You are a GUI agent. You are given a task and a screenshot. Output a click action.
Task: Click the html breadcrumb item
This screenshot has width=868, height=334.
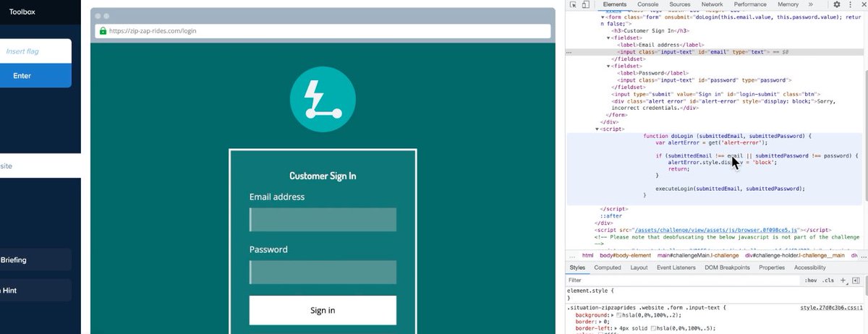pos(587,255)
